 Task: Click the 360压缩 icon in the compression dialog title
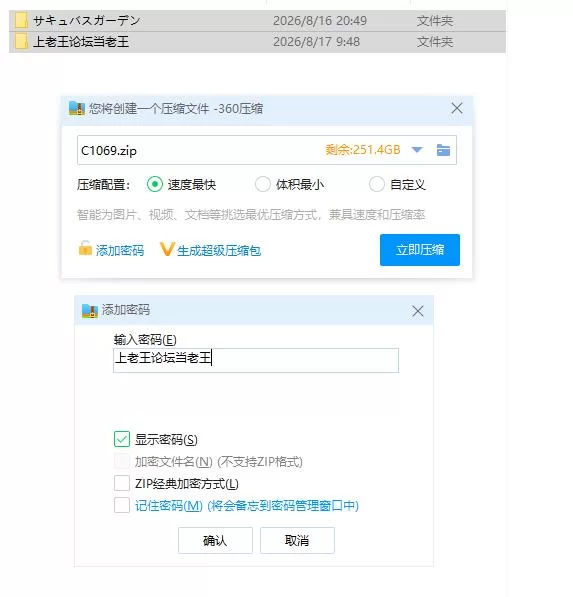click(77, 109)
